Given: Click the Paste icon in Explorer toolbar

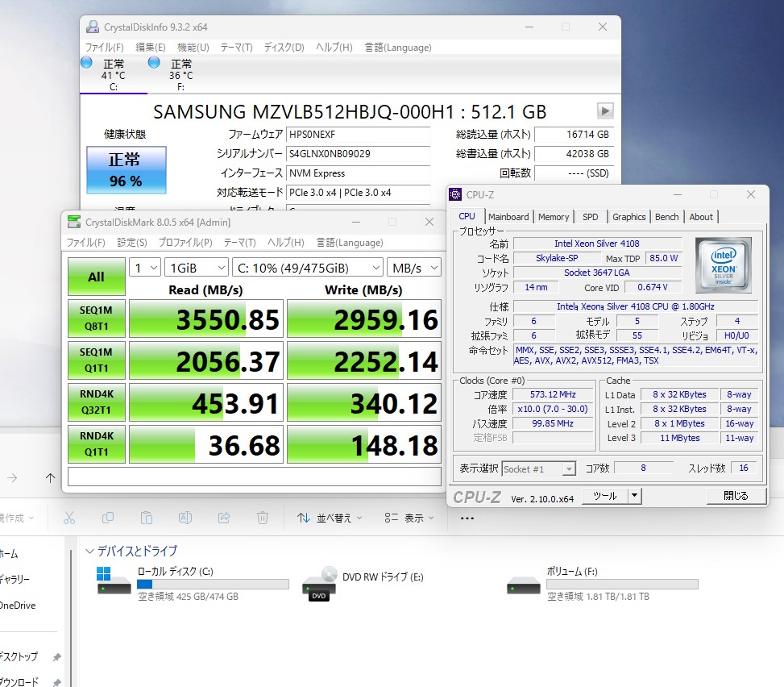Looking at the screenshot, I should [147, 518].
